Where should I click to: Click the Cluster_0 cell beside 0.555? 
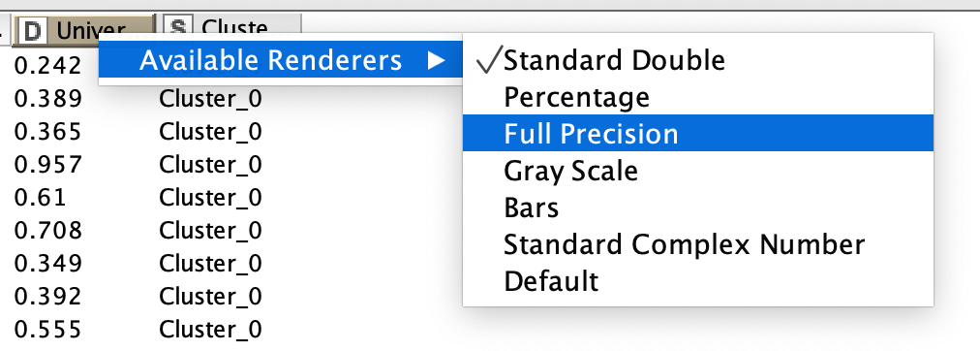click(210, 330)
